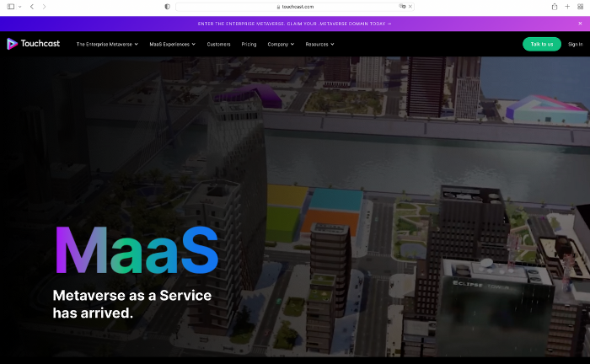Dismiss the purple announcement banner
The image size is (590, 364).
(580, 24)
